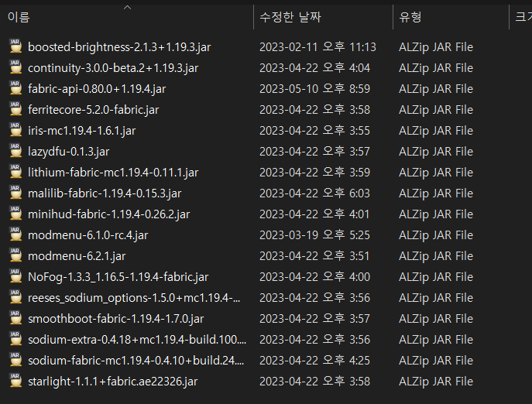Select the JAR icon of starlight-1.1.1+fabric.ae22326.jar
532x404 pixels.
click(x=15, y=381)
